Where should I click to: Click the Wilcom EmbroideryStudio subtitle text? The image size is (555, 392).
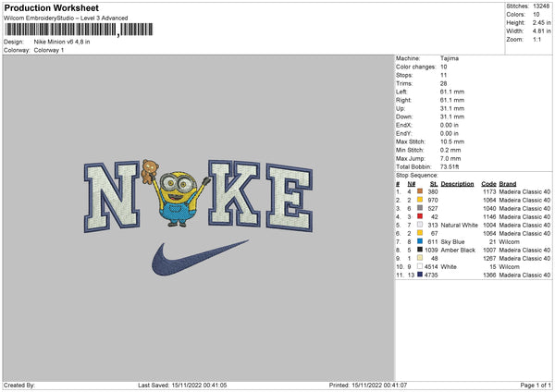(66, 18)
